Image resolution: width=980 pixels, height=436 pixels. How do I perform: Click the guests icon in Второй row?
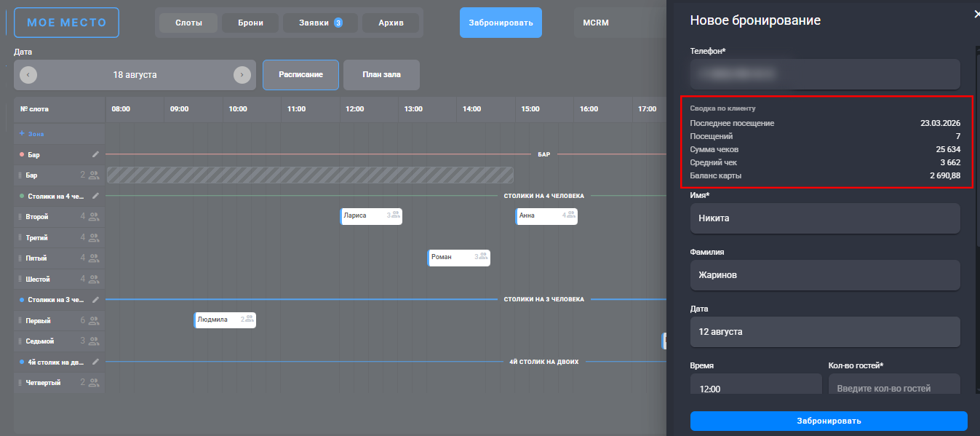(94, 216)
